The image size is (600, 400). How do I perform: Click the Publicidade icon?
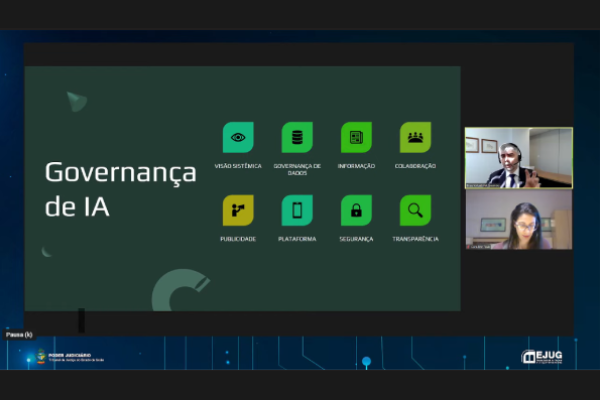coord(238,210)
